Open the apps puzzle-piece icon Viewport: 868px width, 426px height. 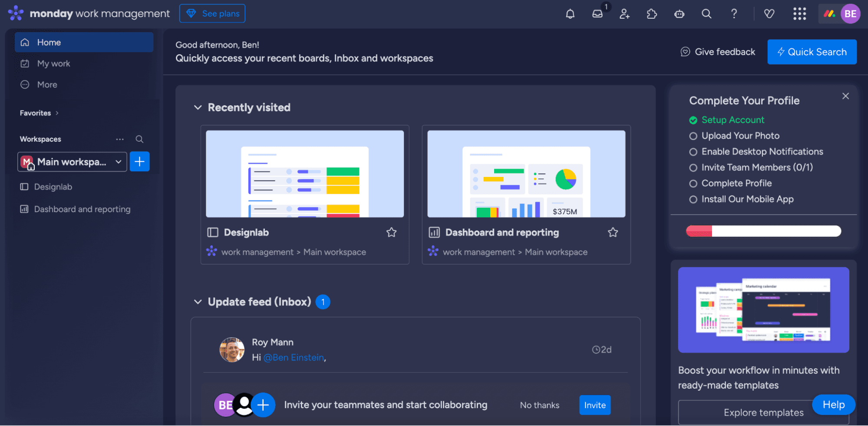(x=652, y=14)
